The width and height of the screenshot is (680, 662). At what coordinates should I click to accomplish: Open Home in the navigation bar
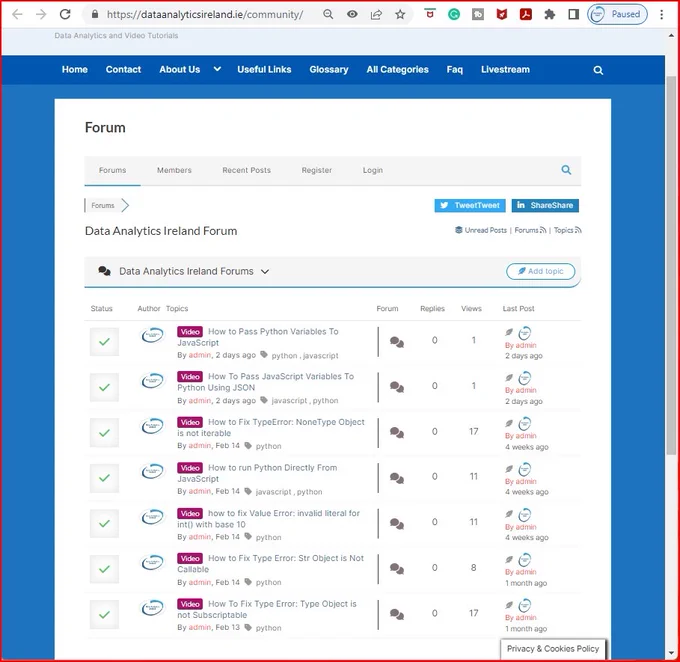click(75, 69)
